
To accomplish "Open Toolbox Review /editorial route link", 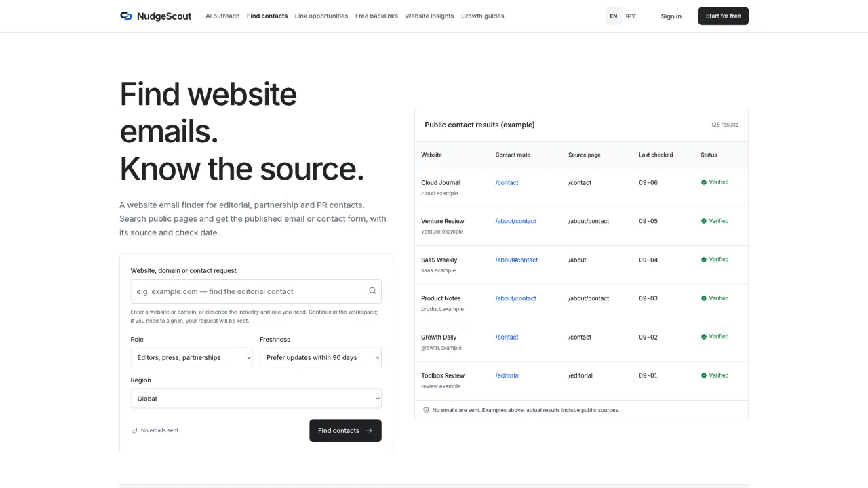I will (508, 375).
